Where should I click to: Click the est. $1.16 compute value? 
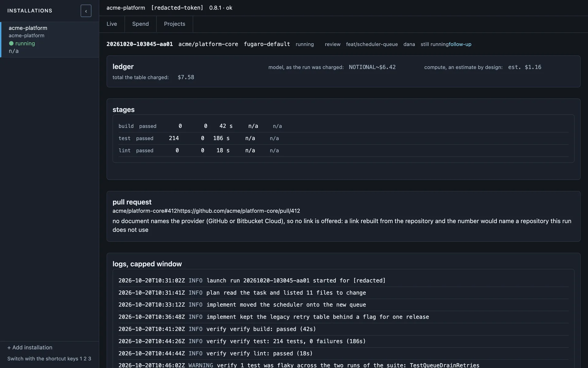coord(525,67)
